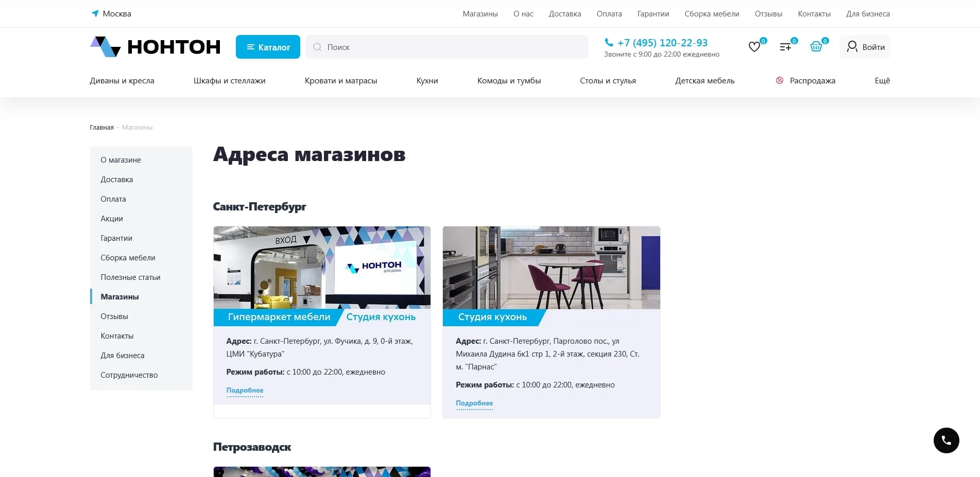
Task: Expand the Диваны и кресла category
Action: [122, 80]
